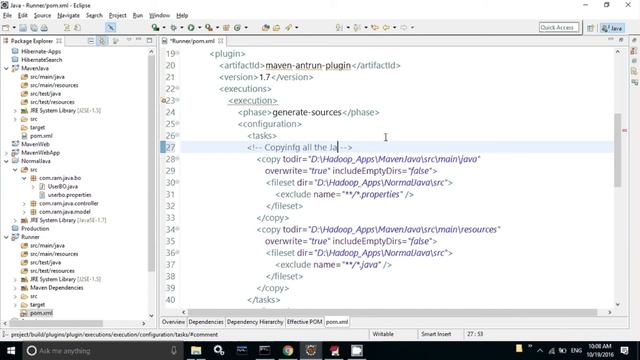Click the Save All toolbar icon
640x360 pixels.
pos(33,28)
